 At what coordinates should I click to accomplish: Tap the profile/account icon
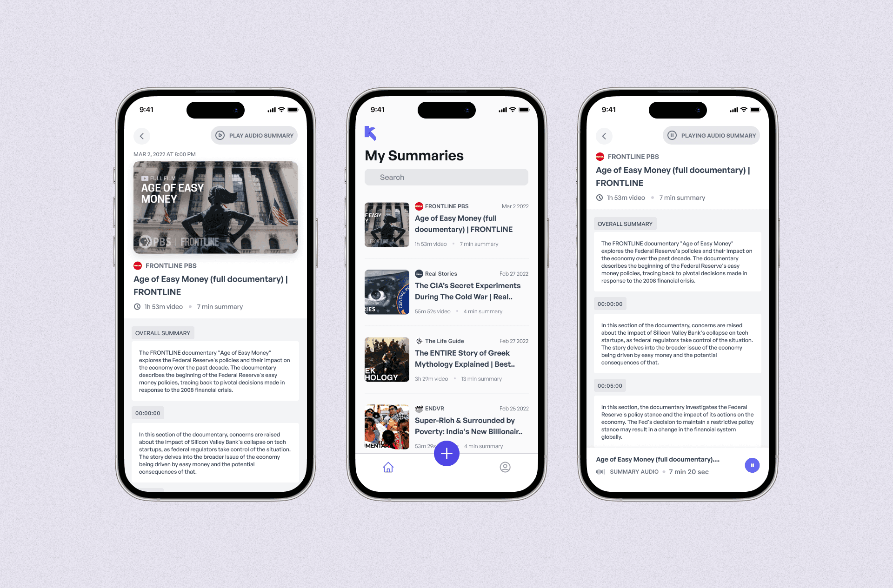pos(504,467)
